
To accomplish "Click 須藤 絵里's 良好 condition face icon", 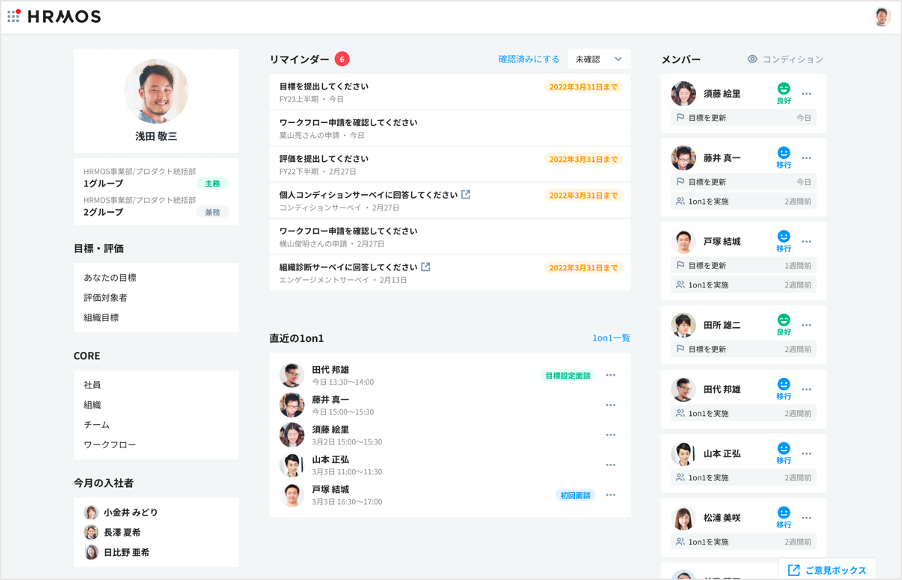I will tap(783, 89).
